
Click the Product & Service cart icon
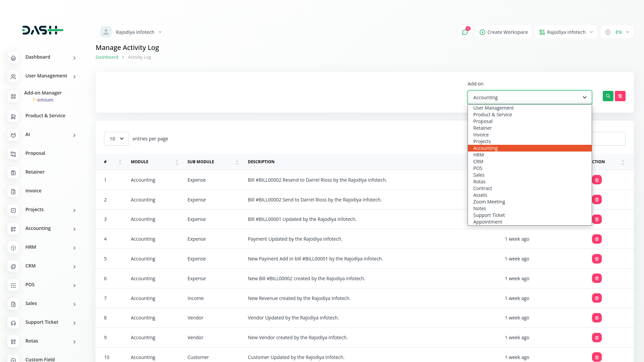coord(13,116)
